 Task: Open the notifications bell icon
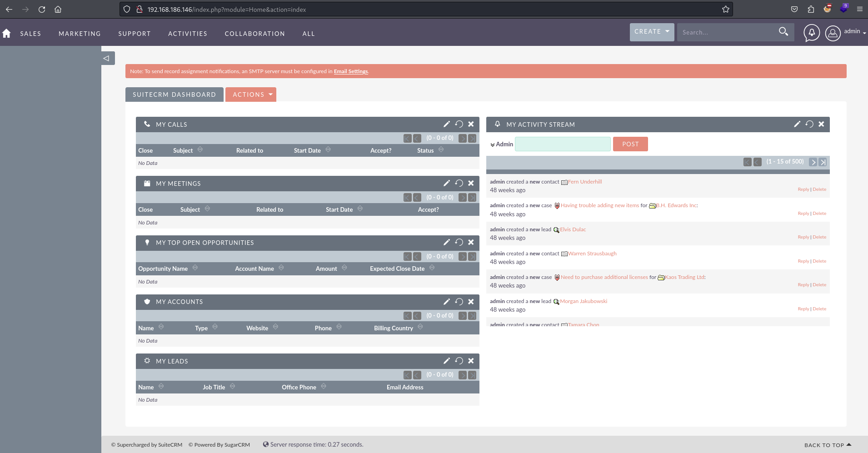811,33
